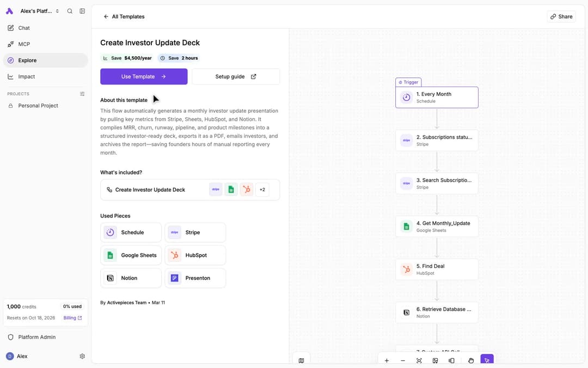The image size is (588, 368).
Task: Click the Share button
Action: [561, 16]
